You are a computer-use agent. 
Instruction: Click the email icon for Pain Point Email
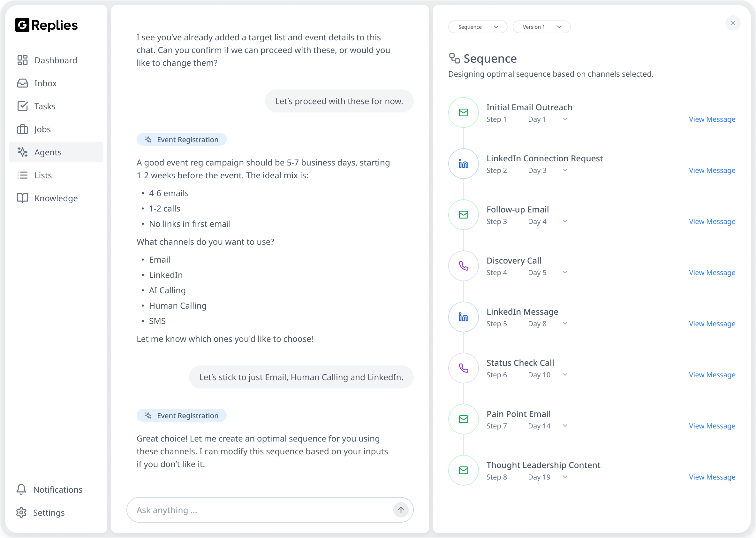point(463,419)
